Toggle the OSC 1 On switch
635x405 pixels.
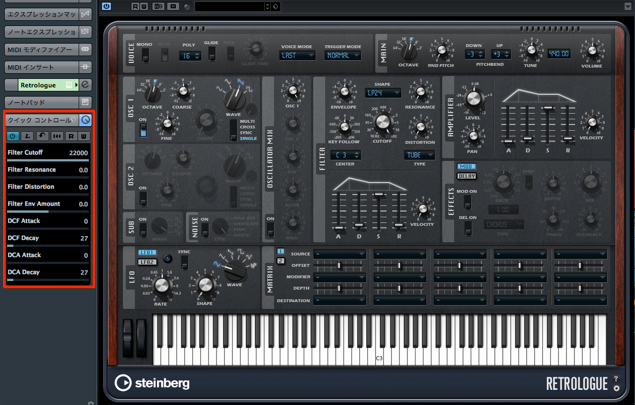click(x=143, y=130)
